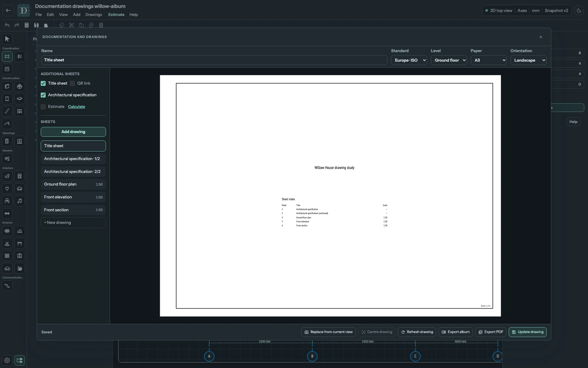588x368 pixels.
Task: Enable the QR link checkbox
Action: (x=72, y=83)
